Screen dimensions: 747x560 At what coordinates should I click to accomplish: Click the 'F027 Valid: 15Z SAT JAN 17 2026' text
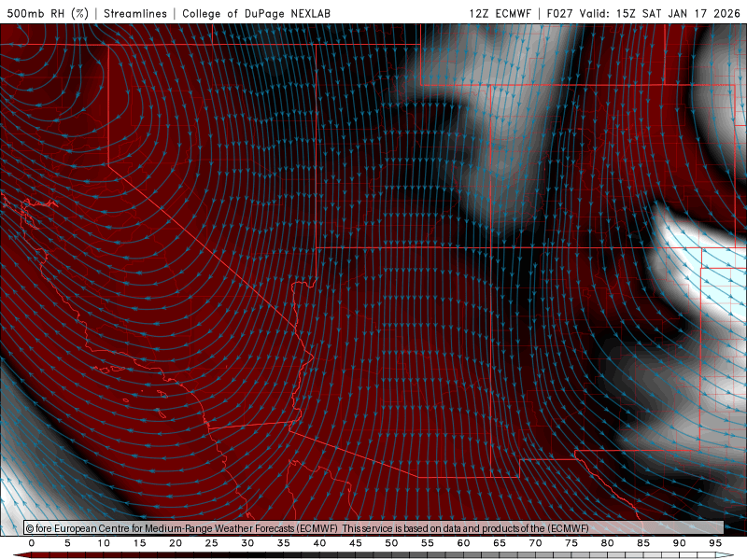[x=643, y=13]
